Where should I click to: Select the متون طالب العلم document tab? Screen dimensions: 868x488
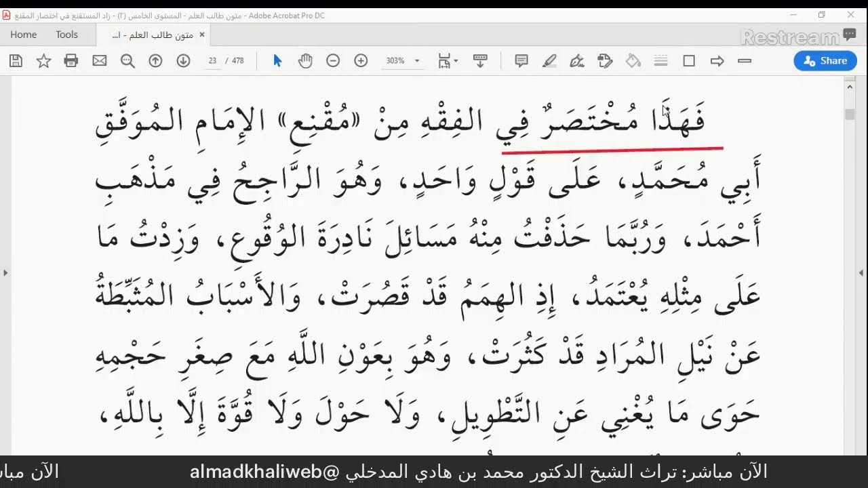pyautogui.click(x=152, y=35)
